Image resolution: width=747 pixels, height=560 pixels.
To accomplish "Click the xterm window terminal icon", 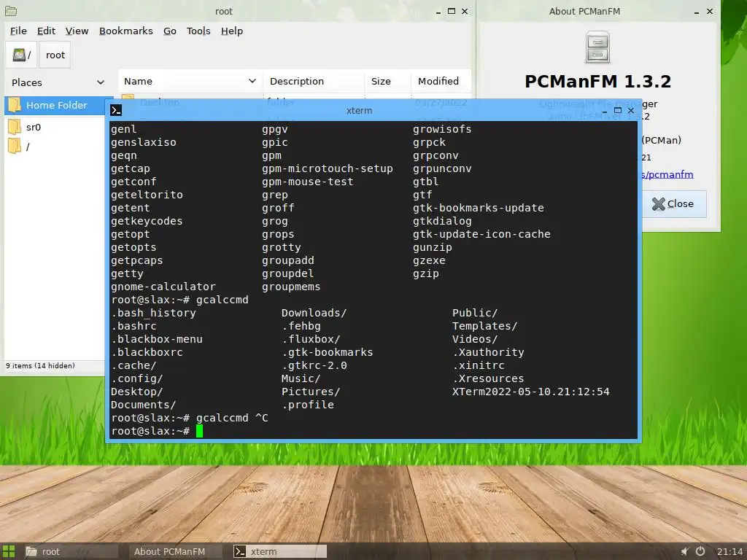I will tap(116, 111).
